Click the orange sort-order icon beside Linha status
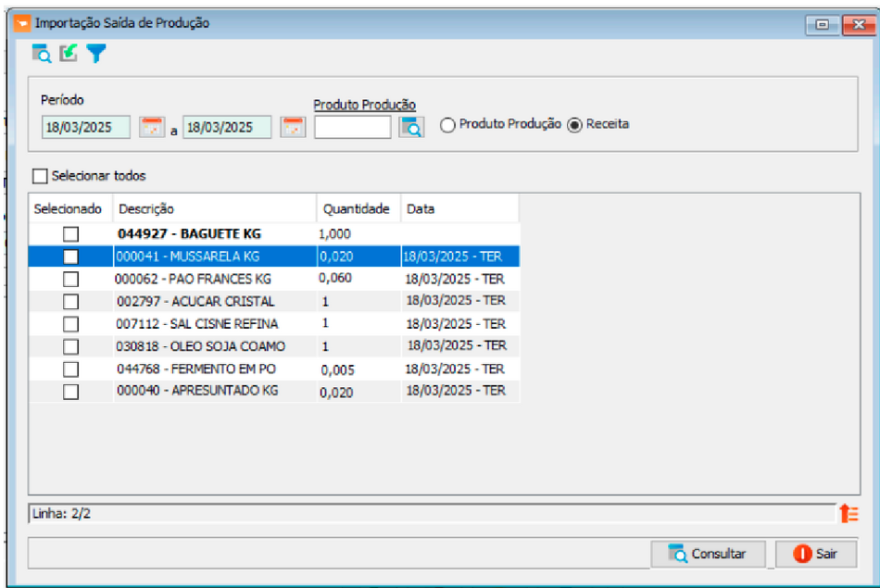Viewport: 880px width, 588px height. point(849,513)
